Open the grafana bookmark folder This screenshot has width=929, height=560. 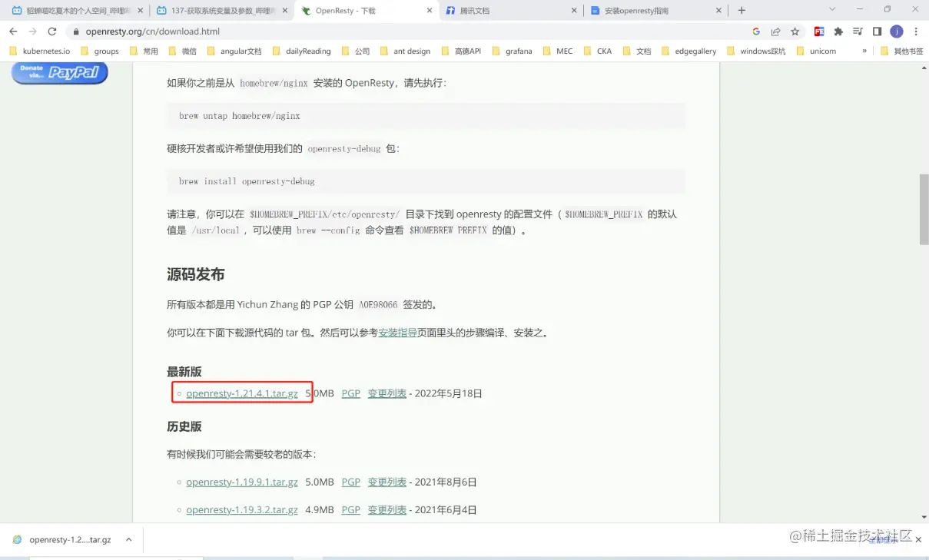(x=511, y=51)
